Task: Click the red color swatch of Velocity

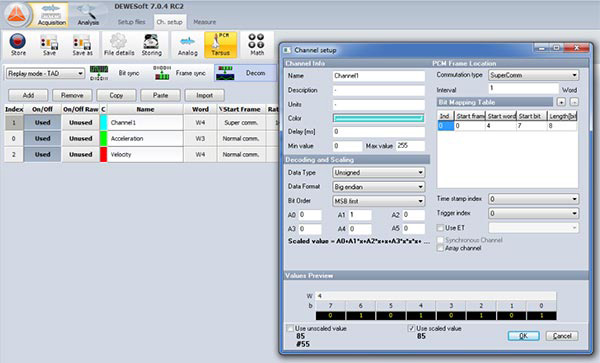Action: [x=103, y=155]
